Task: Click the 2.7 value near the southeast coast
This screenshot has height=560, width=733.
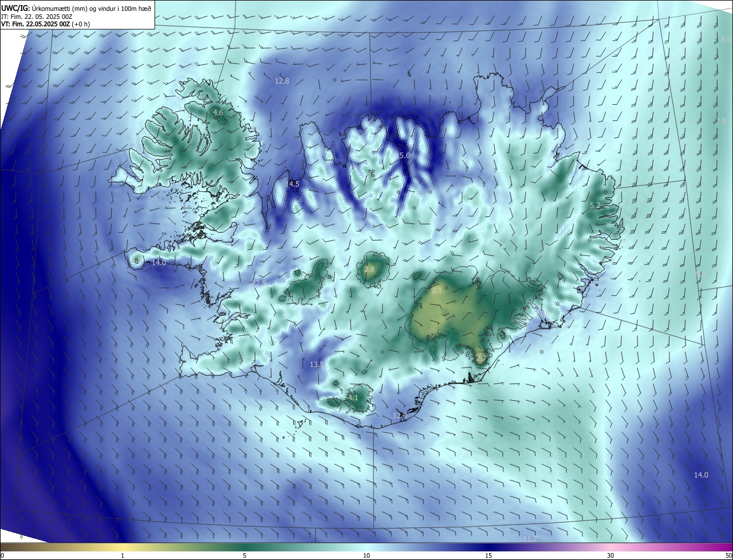Action: (481, 359)
